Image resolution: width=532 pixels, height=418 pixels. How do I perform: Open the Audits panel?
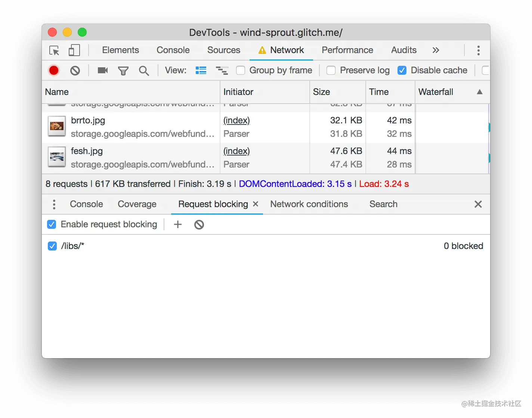click(404, 50)
